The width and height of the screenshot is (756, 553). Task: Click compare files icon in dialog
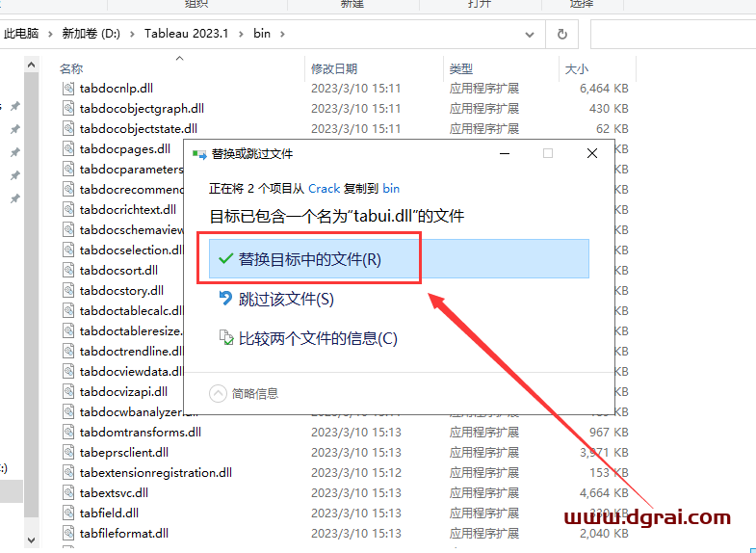tap(226, 337)
